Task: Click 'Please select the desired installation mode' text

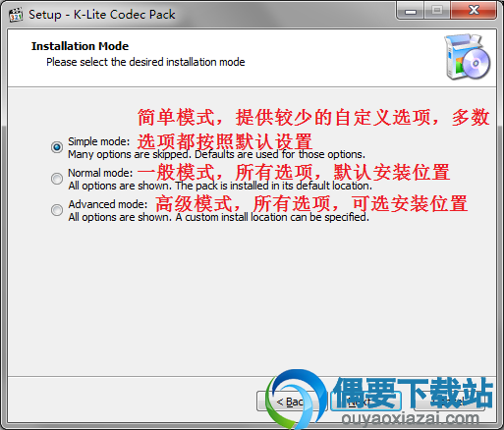Action: tap(145, 62)
